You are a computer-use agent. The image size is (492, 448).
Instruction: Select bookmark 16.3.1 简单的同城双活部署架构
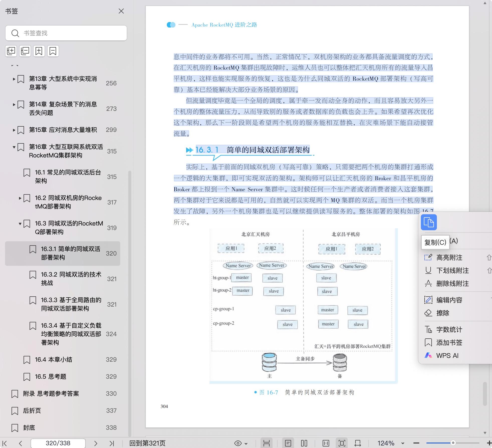[63, 253]
